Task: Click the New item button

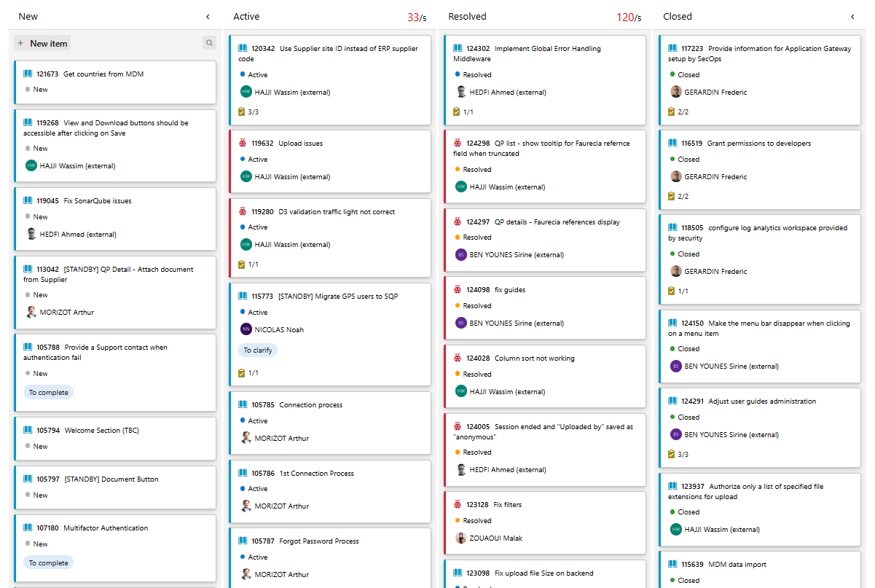Action: [42, 43]
